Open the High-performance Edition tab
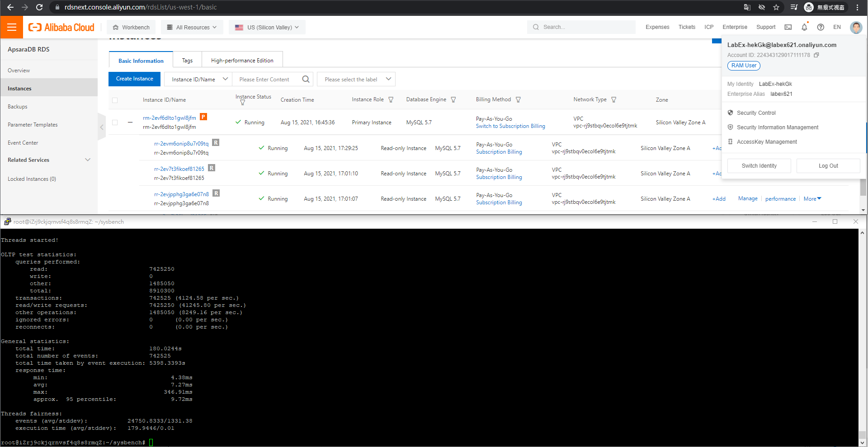The height and width of the screenshot is (447, 868). pos(242,61)
